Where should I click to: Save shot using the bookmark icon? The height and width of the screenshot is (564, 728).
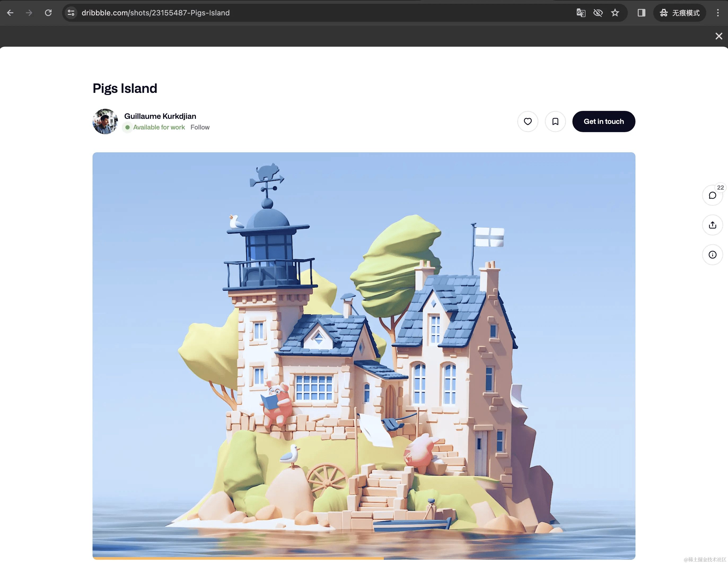pyautogui.click(x=555, y=122)
